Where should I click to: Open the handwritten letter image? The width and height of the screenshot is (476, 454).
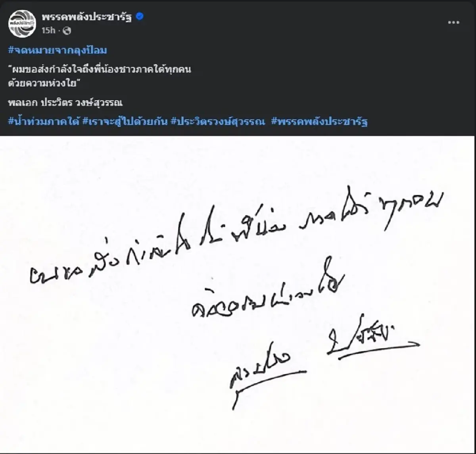pos(237,294)
